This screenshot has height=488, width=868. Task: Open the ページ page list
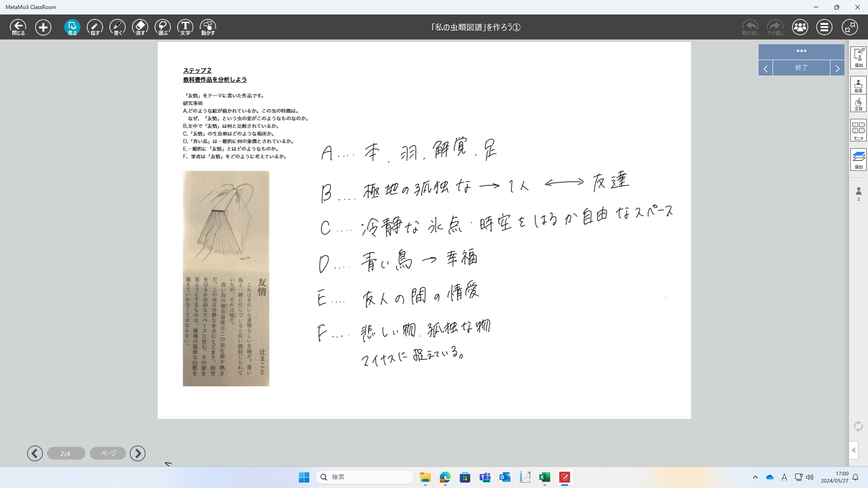pyautogui.click(x=108, y=453)
